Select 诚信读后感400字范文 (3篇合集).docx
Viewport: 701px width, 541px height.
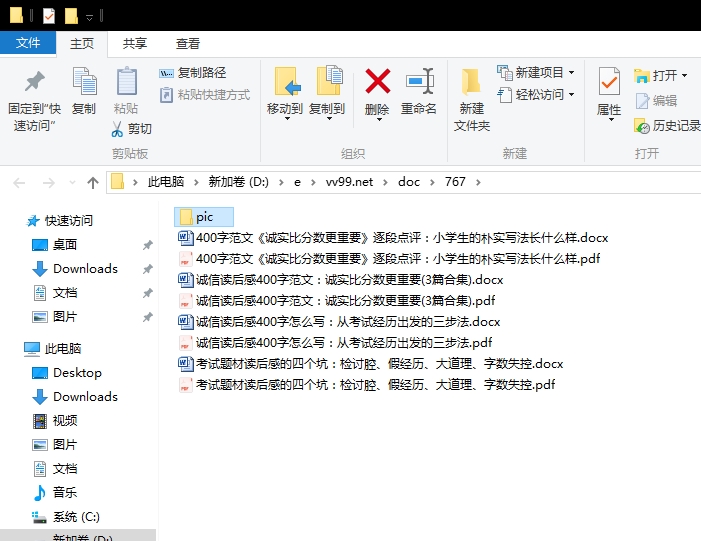pyautogui.click(x=341, y=280)
